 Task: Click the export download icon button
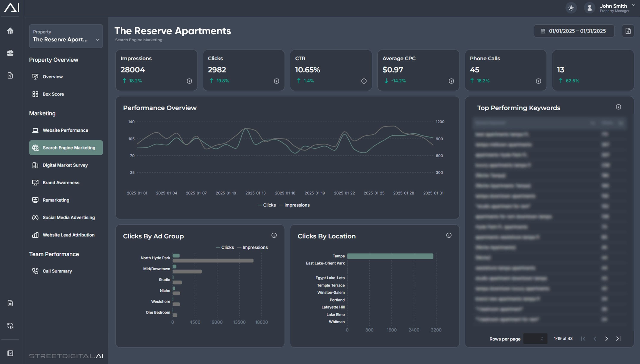click(x=628, y=31)
